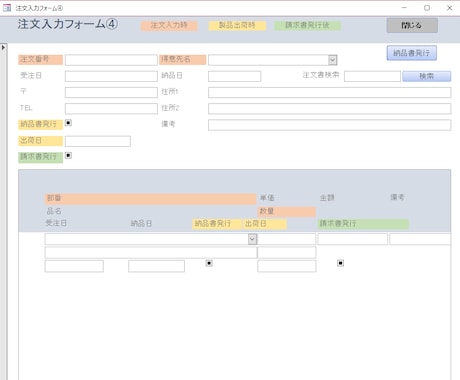Click the 出荷日 field in the header section
The height and width of the screenshot is (380, 460).
[98, 141]
